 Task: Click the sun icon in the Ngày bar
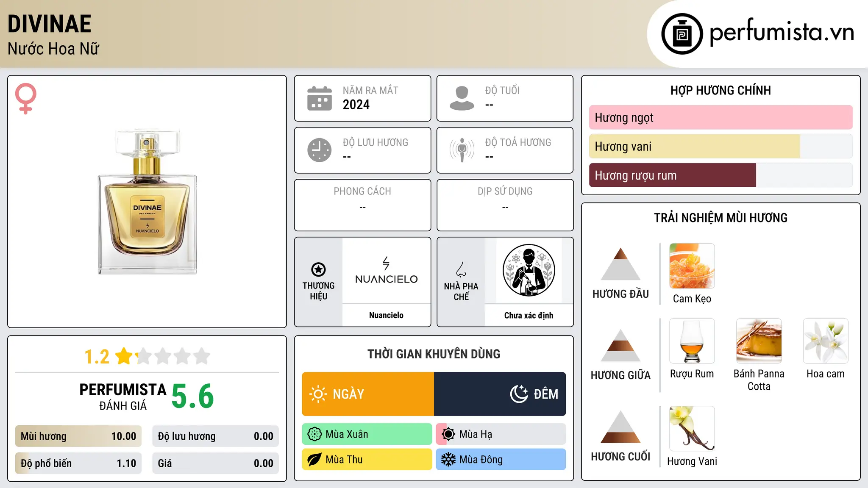(x=318, y=394)
